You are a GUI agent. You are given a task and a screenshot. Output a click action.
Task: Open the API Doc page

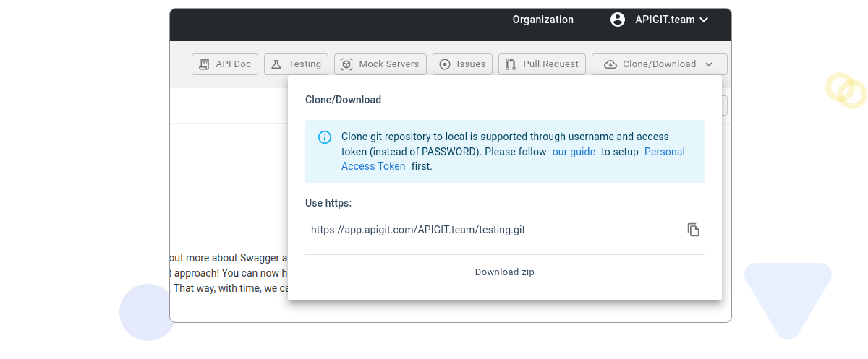(225, 64)
